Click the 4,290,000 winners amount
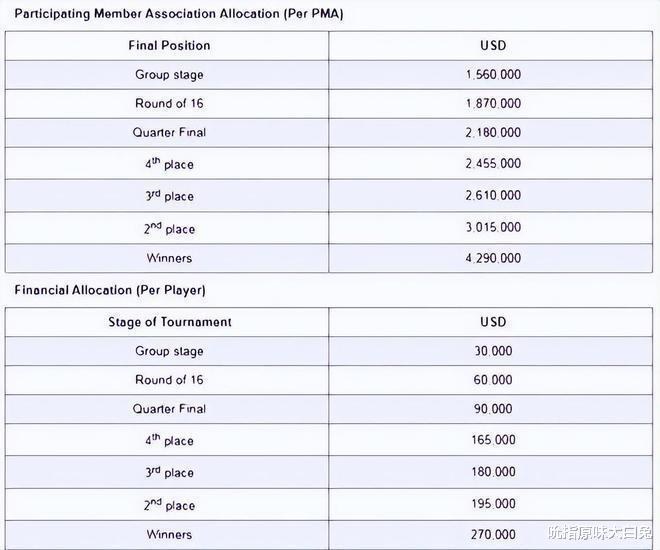The width and height of the screenshot is (660, 550). click(493, 258)
